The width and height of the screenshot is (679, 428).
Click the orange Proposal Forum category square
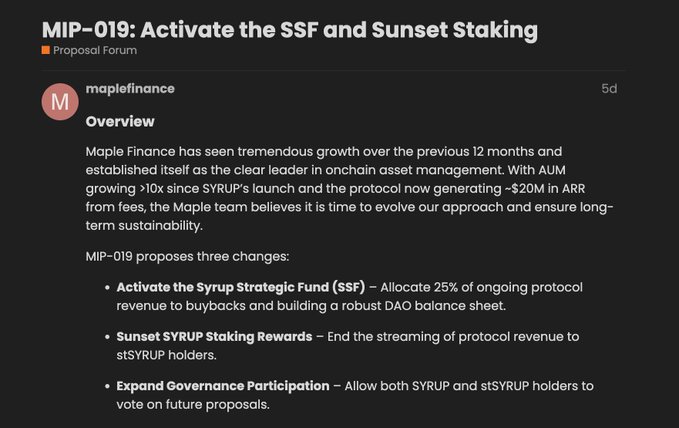(46, 50)
